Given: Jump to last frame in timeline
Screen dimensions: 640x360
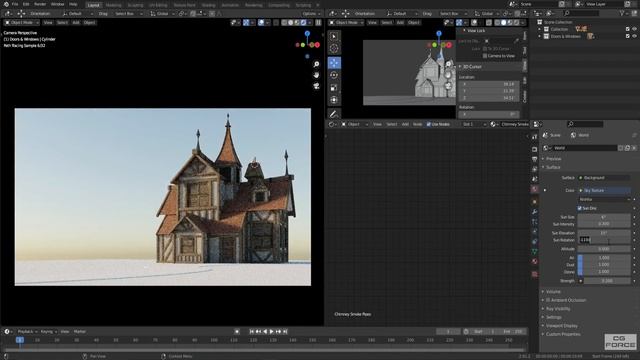Looking at the screenshot, I should [285, 331].
